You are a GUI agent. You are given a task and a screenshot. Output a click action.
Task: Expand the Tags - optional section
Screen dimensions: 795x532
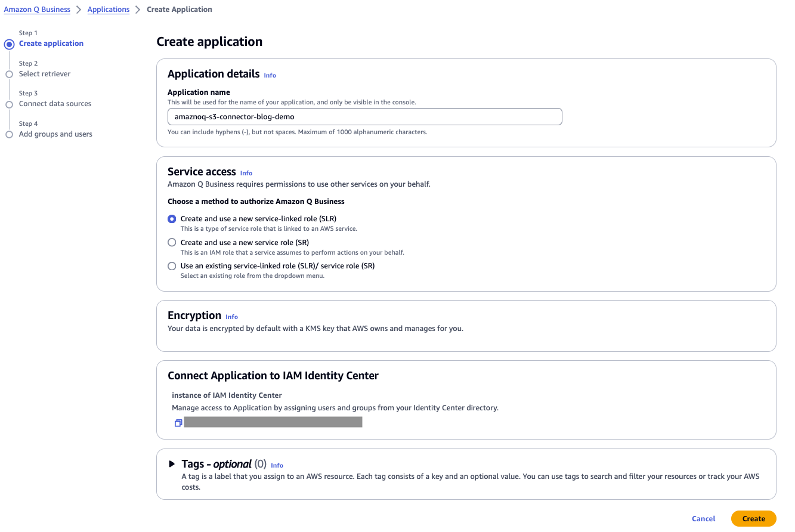(172, 464)
